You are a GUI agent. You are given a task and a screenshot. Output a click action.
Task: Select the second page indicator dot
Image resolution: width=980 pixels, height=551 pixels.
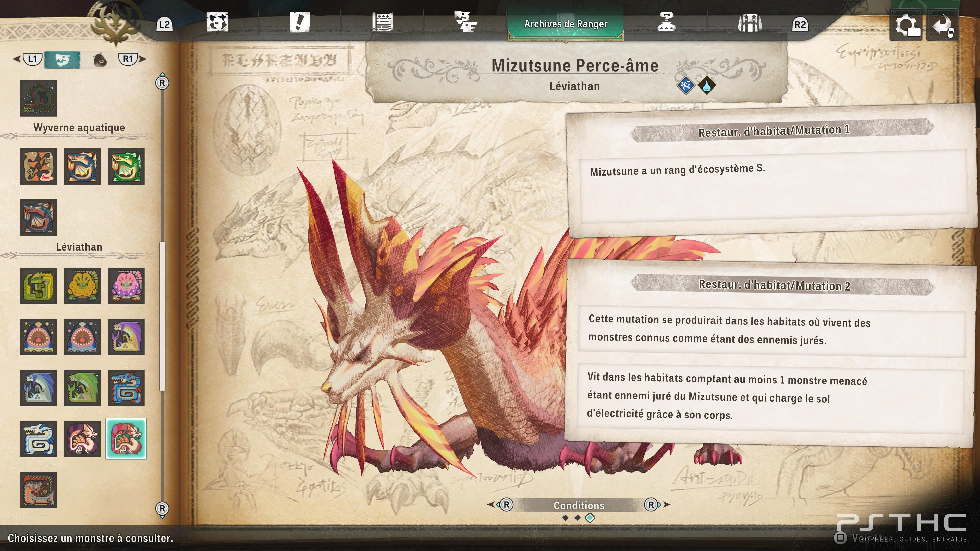click(578, 518)
